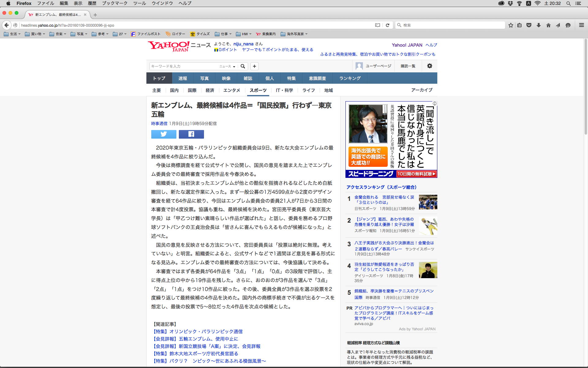Expand the ニュース search category dropdown
Screen dimensions: 588x368
pyautogui.click(x=227, y=66)
